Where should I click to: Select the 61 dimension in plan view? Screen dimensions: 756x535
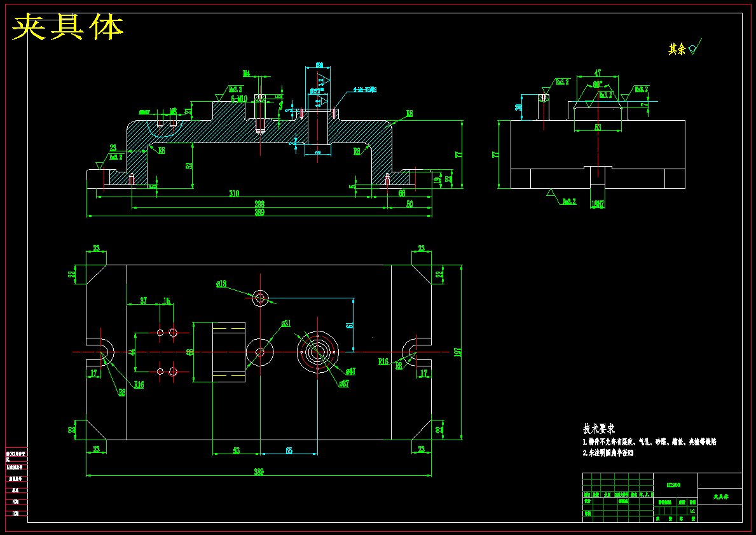coord(350,324)
